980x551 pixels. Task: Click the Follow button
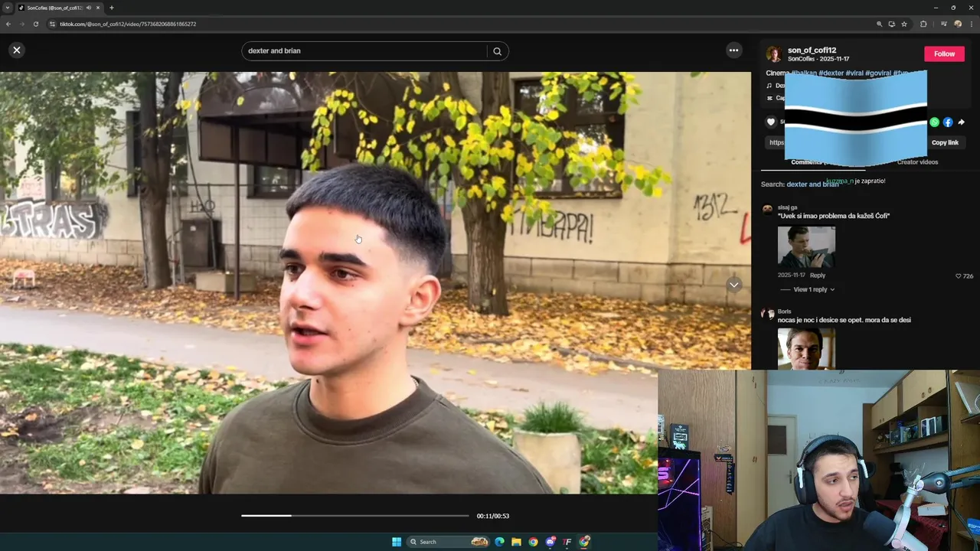pyautogui.click(x=944, y=54)
